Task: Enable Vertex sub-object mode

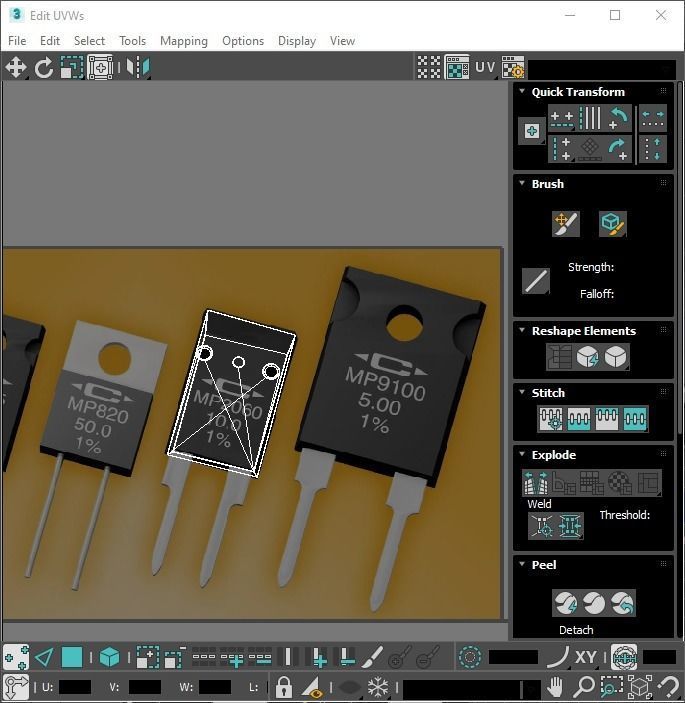Action: (x=16, y=657)
